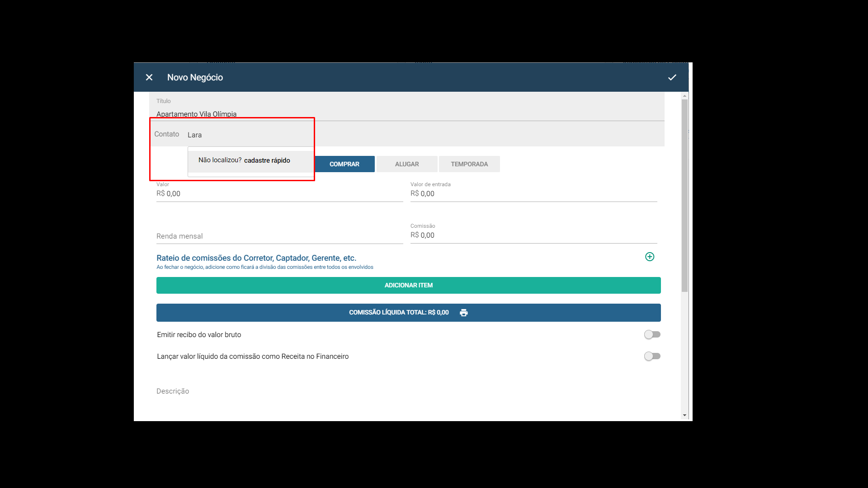This screenshot has width=868, height=488.
Task: Click the scrollbar down arrow
Action: coord(684,415)
